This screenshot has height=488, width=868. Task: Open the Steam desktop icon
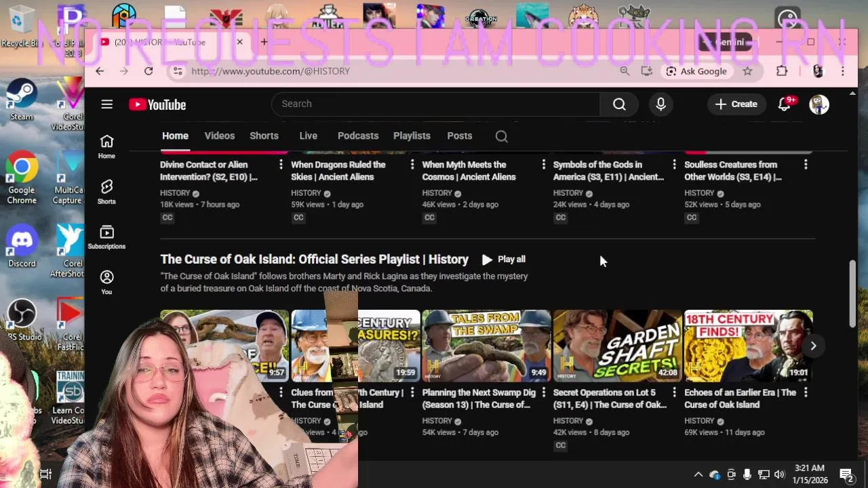pos(22,100)
